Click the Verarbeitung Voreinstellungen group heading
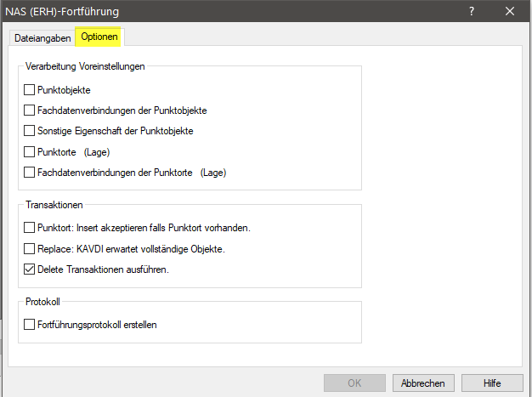This screenshot has height=397, width=532. (x=86, y=66)
